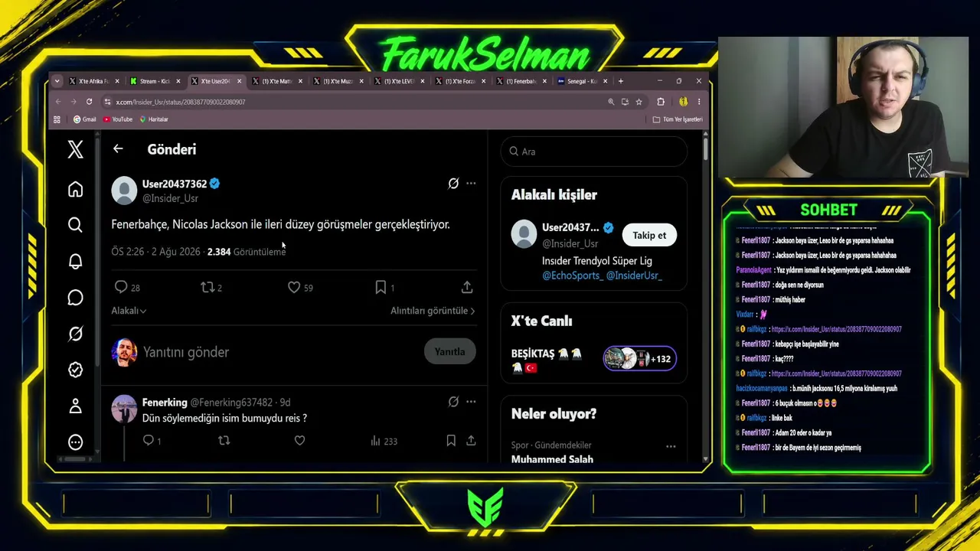The image size is (980, 551).
Task: Open User20437362 profile name on the post
Action: click(175, 184)
